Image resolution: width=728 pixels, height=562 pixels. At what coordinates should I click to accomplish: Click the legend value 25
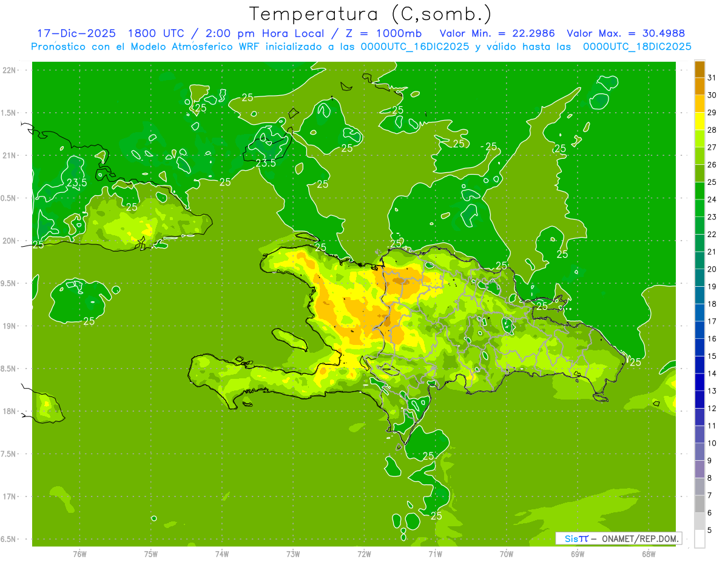(712, 182)
